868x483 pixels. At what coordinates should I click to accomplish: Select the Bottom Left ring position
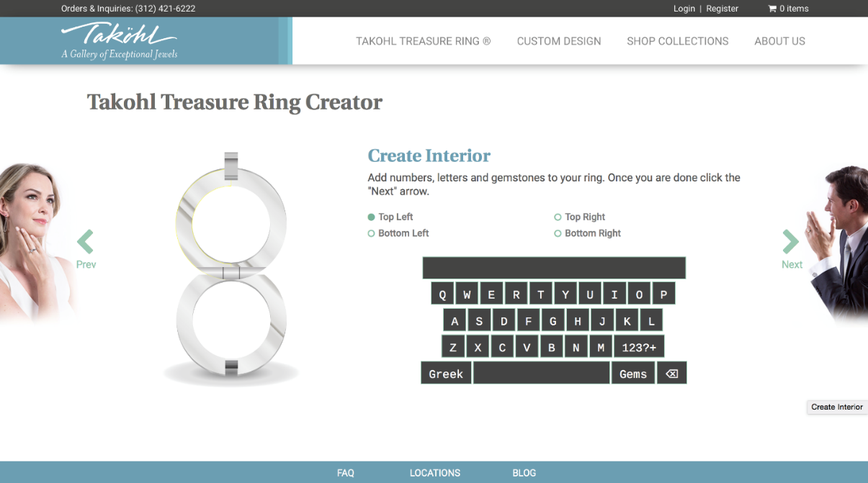click(x=398, y=233)
